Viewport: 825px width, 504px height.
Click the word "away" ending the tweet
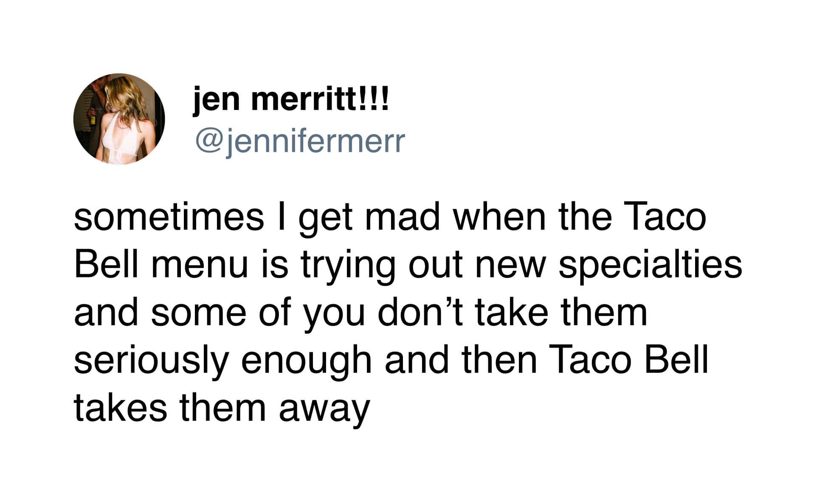324,408
